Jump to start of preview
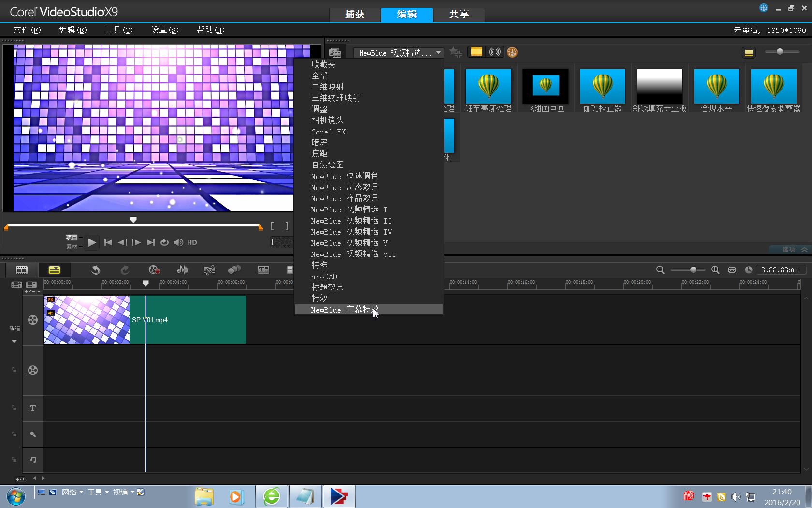 pyautogui.click(x=108, y=242)
